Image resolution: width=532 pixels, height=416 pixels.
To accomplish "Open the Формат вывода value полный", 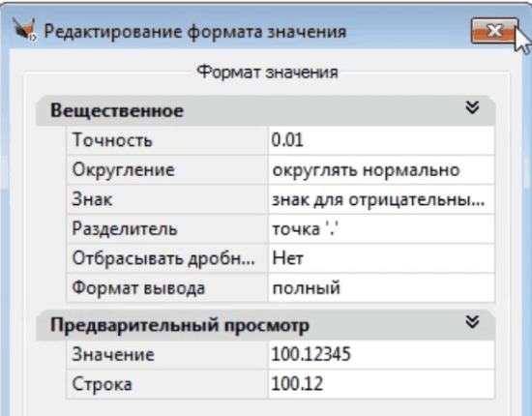I will 381,287.
